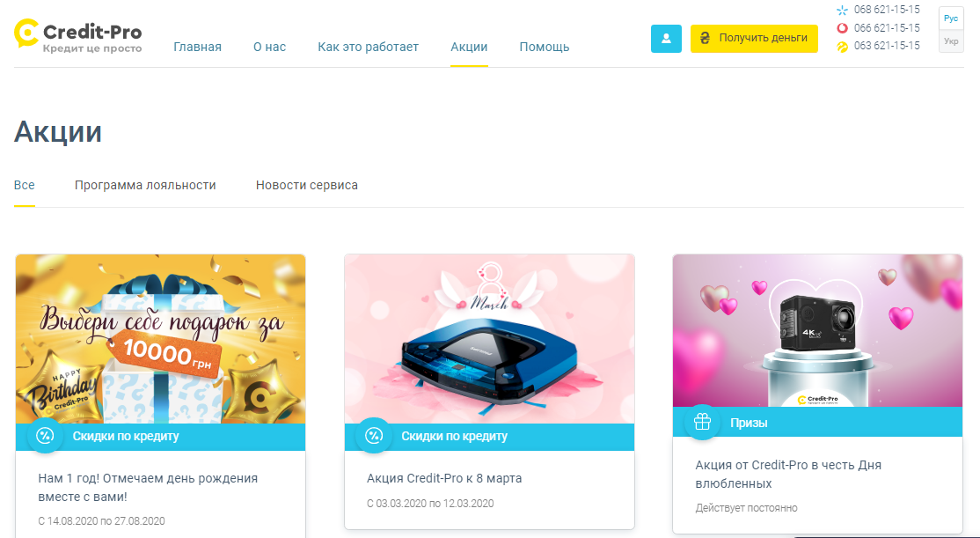
Task: Call the 068 621-15-15 number link
Action: tap(887, 10)
